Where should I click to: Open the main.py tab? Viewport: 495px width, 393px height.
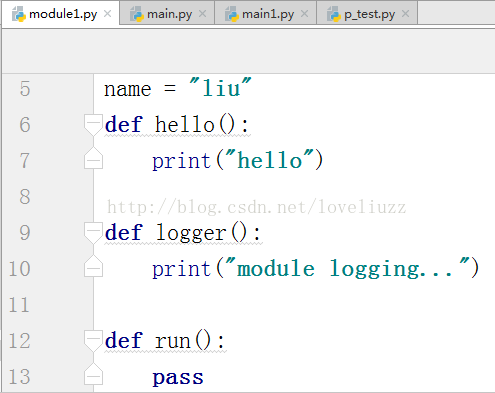[x=167, y=13]
